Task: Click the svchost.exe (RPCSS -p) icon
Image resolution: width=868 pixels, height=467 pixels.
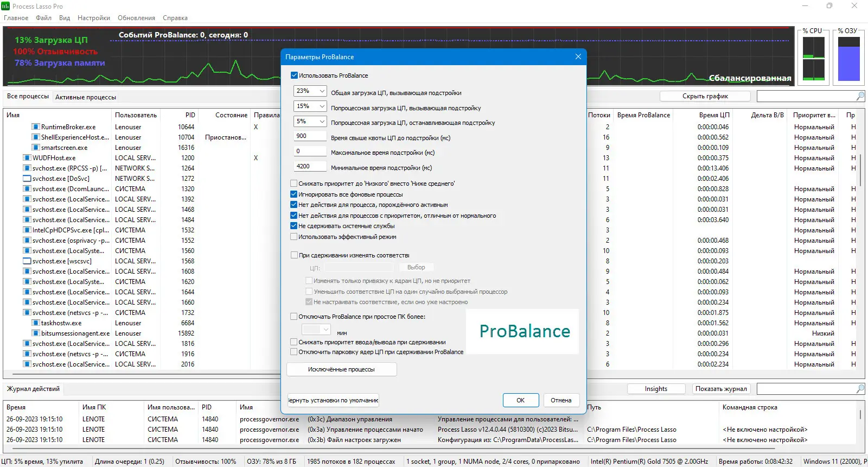Action: (x=27, y=168)
